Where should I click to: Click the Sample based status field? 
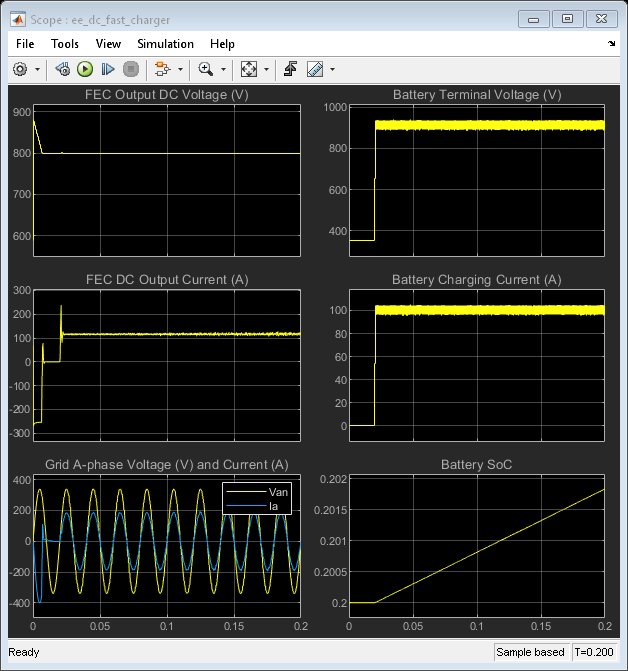[x=530, y=652]
